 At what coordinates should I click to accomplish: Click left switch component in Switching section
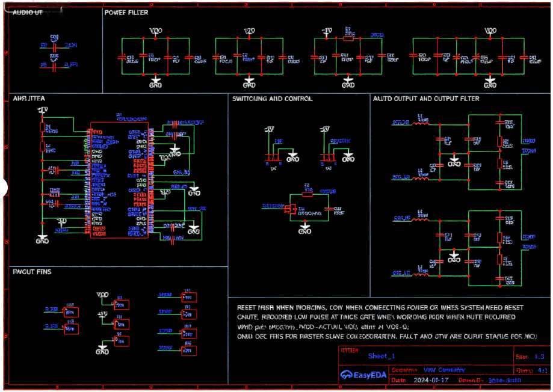coord(273,158)
